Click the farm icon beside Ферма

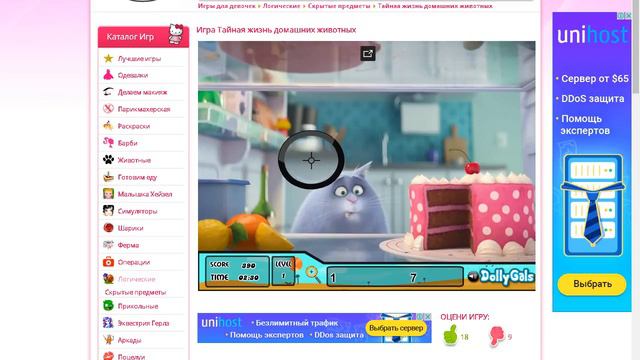click(x=108, y=245)
